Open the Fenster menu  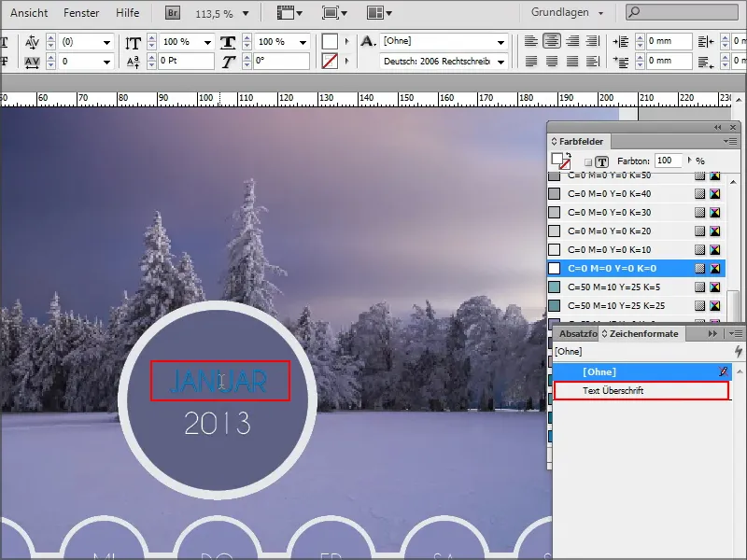click(x=81, y=13)
